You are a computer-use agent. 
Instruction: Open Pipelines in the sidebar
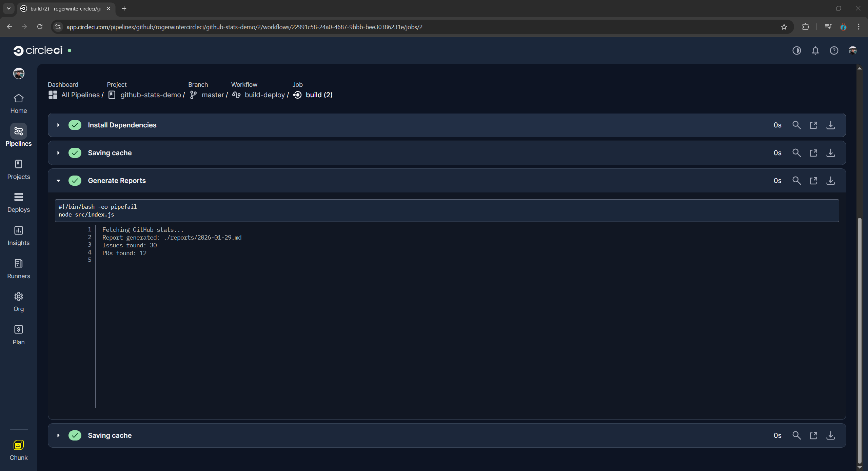click(x=19, y=135)
